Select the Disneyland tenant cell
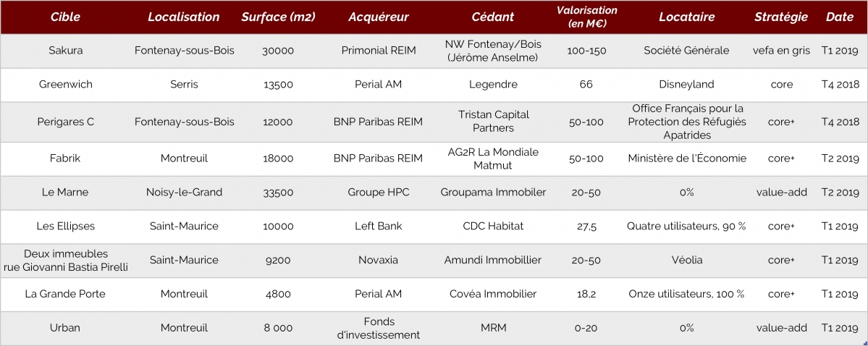 point(686,85)
